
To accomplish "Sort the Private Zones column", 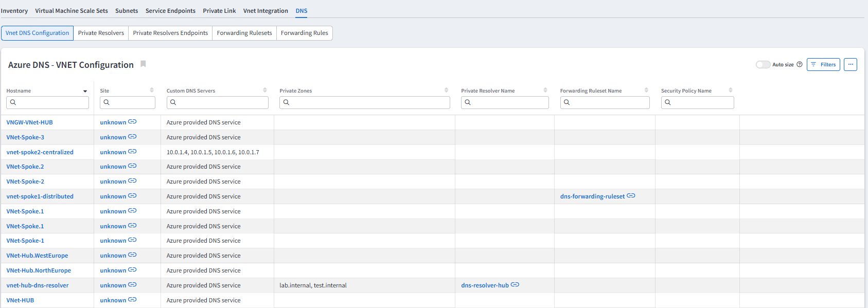I will (x=446, y=90).
